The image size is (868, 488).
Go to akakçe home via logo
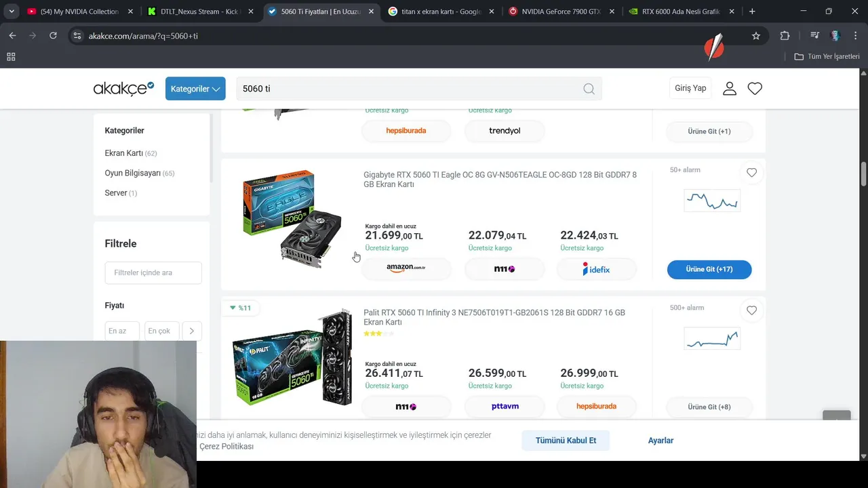coord(123,88)
